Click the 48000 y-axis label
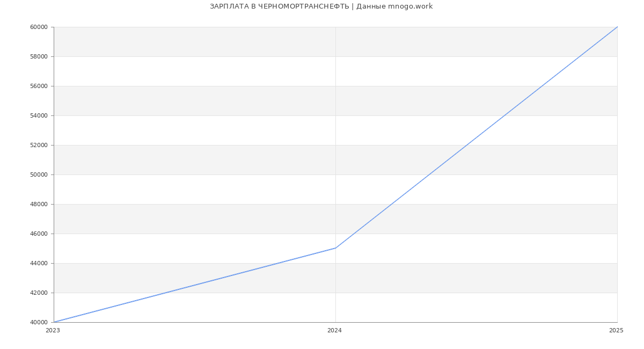Viewport: 644px width, 349px height. (x=39, y=204)
